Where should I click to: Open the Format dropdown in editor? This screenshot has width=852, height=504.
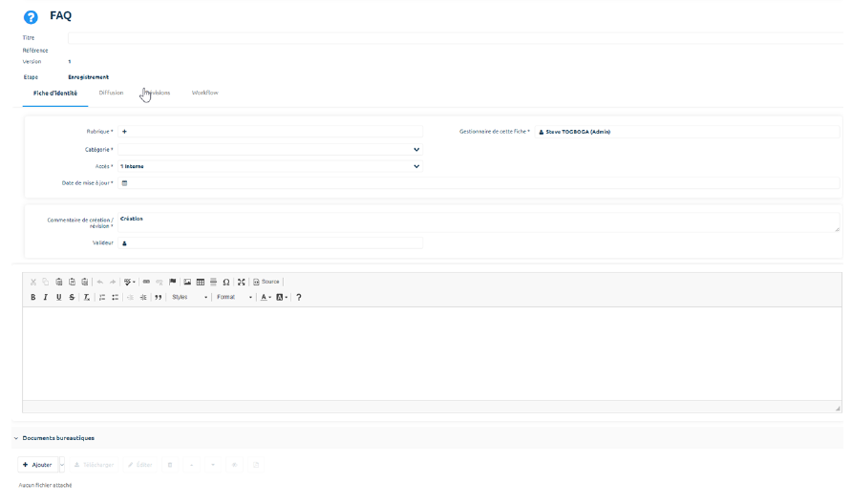click(x=233, y=298)
